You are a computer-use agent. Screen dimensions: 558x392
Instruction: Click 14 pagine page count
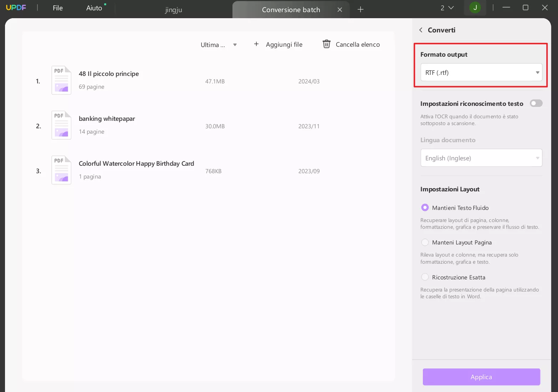(x=92, y=132)
